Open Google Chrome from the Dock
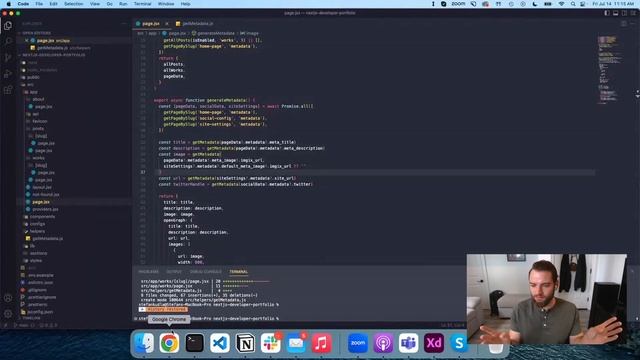This screenshot has width=640, height=360. point(169,343)
